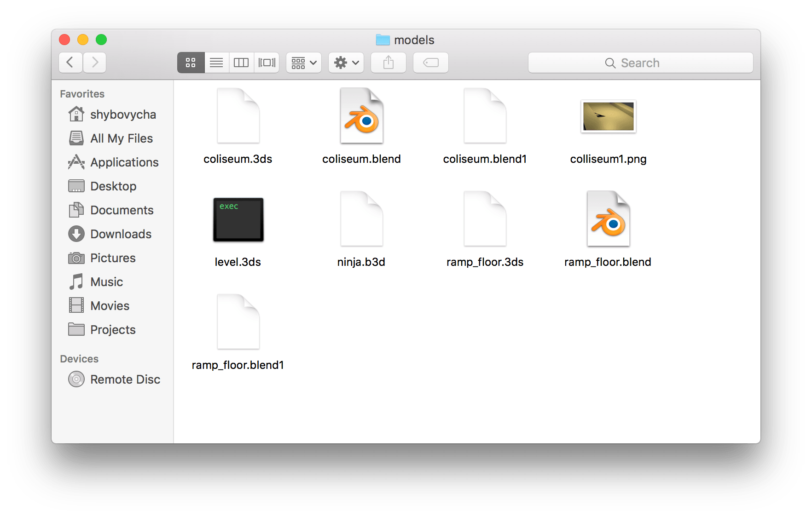Open the Projects folder in sidebar
Viewport: 812px width, 517px height.
click(113, 330)
